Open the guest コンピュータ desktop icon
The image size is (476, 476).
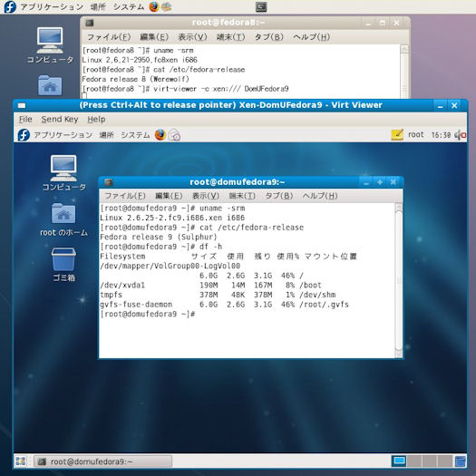(x=63, y=173)
